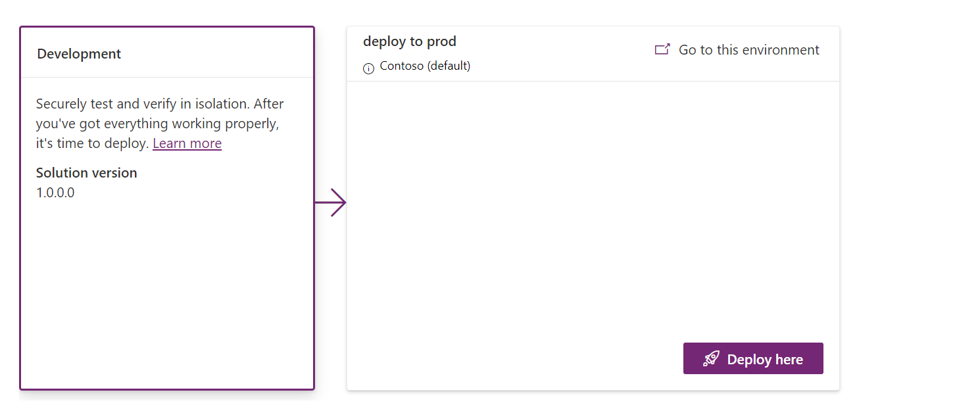Click the open-environment icon before Go to this environment
The height and width of the screenshot is (409, 980).
[662, 49]
